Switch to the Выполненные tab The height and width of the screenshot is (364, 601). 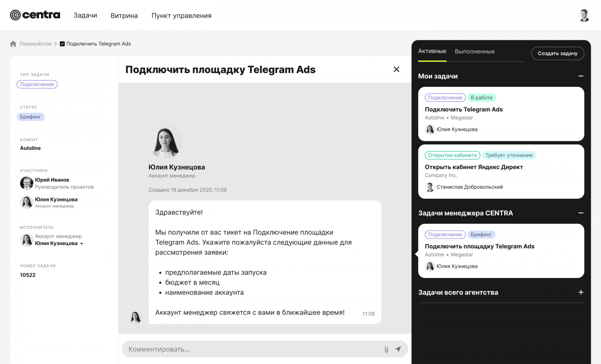475,51
